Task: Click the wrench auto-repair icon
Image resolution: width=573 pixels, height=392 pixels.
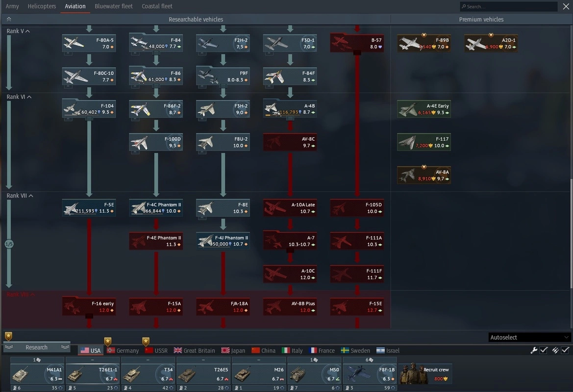Action: 534,350
